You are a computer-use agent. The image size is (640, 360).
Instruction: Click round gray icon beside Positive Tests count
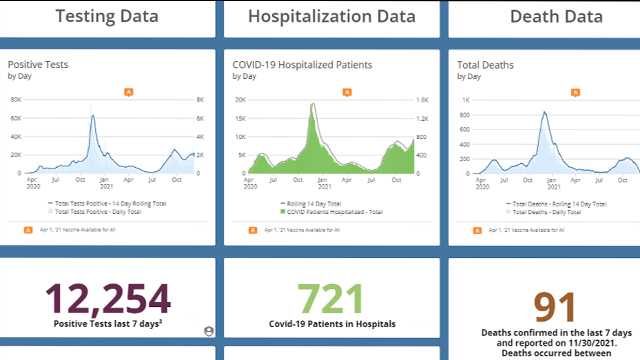209,331
